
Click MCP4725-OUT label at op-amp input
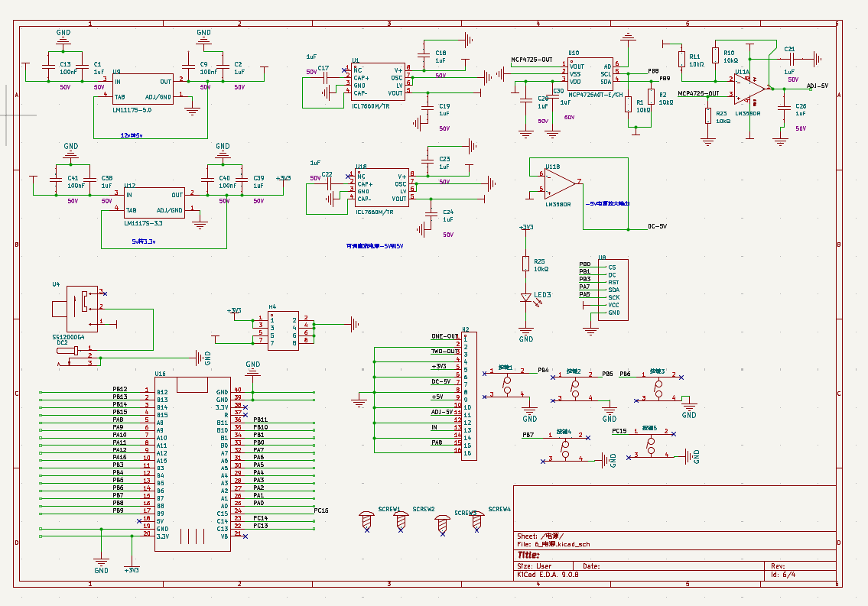[699, 93]
